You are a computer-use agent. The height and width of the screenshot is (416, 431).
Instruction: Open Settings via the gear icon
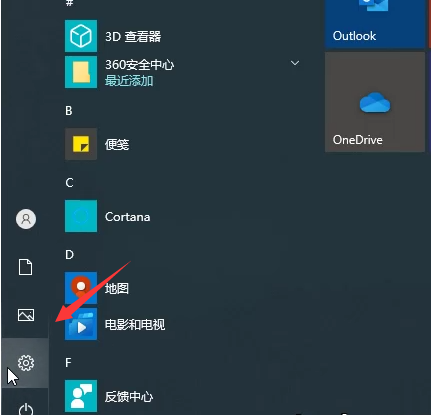[26, 363]
